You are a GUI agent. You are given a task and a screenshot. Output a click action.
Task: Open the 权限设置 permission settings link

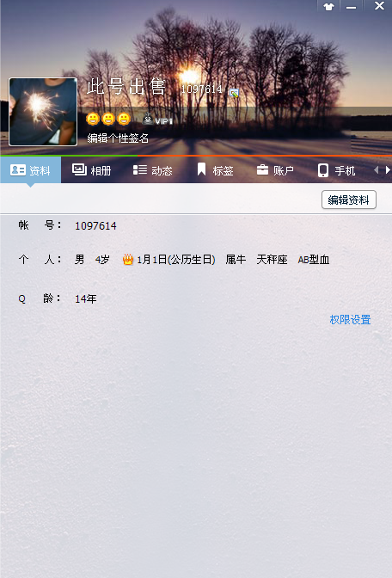click(350, 320)
